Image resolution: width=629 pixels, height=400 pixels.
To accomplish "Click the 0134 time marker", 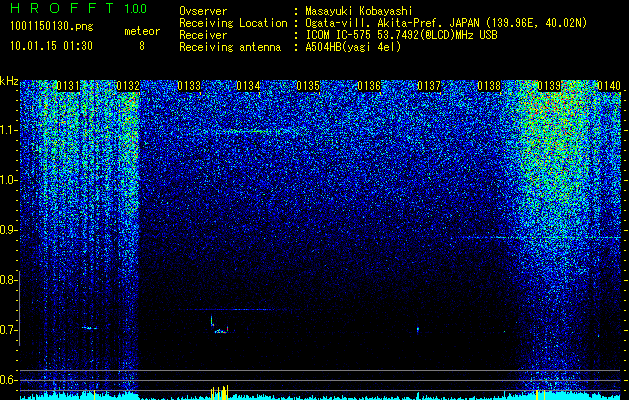I will tap(248, 86).
